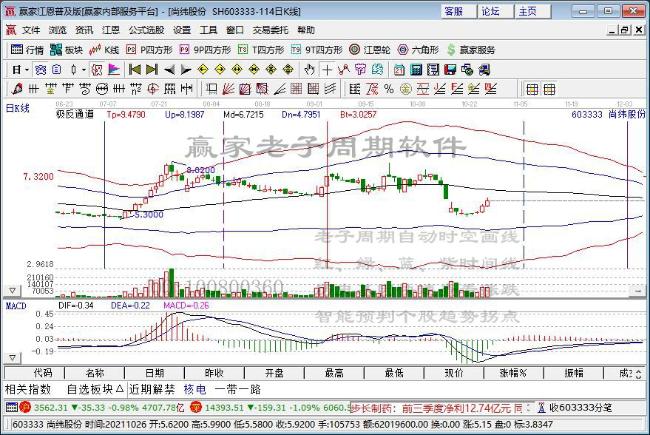
Task: Jump to first bar with green skip-back arrow
Action: (135, 70)
